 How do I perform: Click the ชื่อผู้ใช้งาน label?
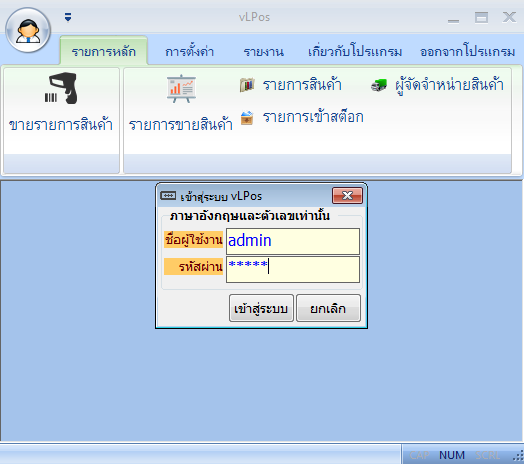pyautogui.click(x=193, y=239)
